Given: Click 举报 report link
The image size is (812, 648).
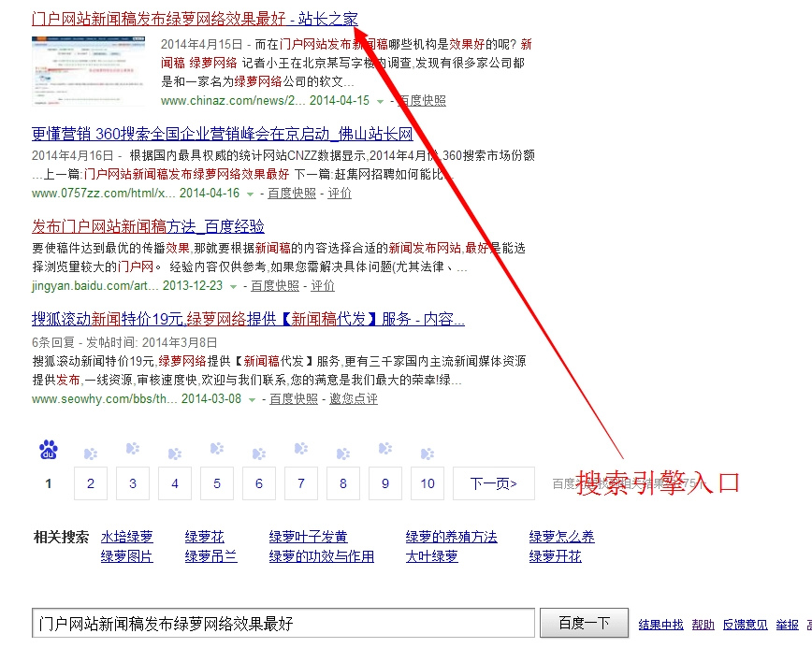Looking at the screenshot, I should coord(787,625).
